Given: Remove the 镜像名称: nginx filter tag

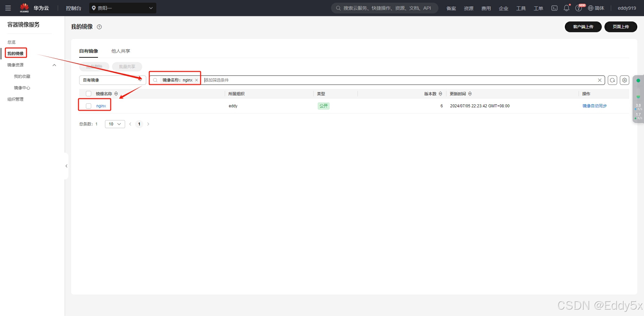Looking at the screenshot, I should (x=197, y=80).
